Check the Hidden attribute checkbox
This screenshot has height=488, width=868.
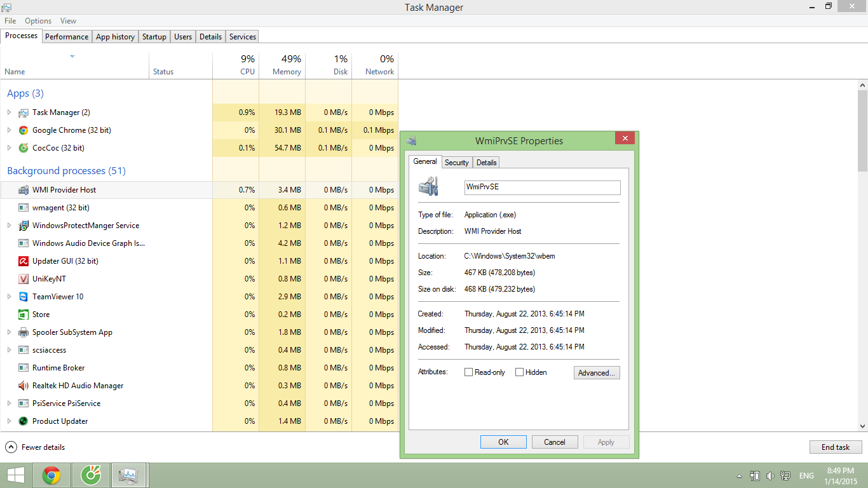pos(519,372)
